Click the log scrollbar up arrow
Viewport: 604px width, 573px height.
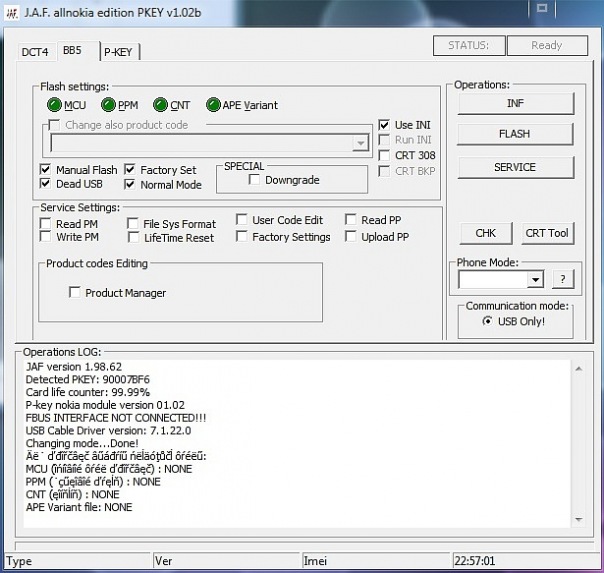coord(578,369)
